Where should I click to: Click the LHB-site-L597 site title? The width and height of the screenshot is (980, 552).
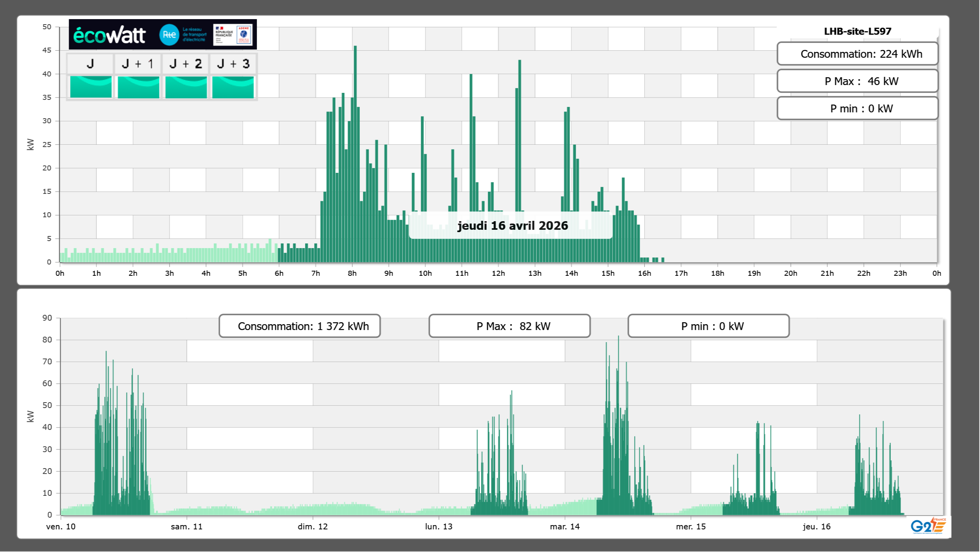[857, 31]
